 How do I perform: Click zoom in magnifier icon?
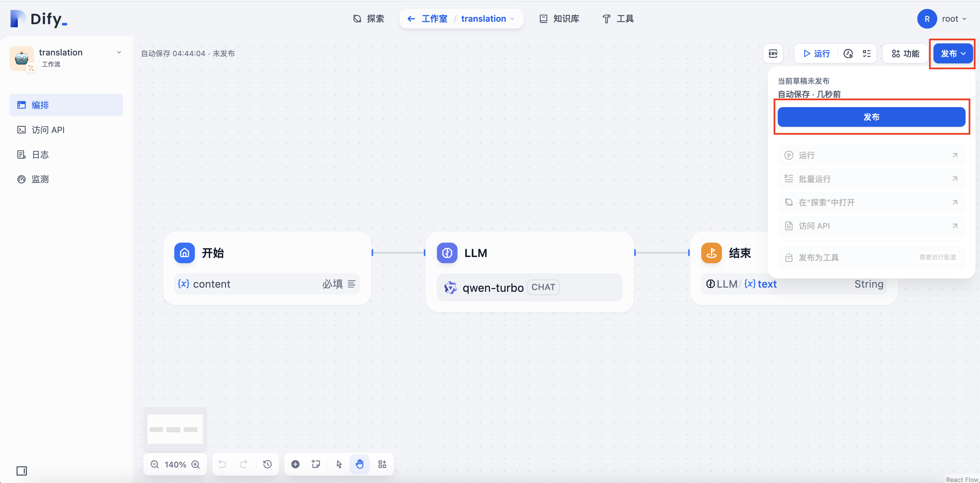click(x=195, y=464)
